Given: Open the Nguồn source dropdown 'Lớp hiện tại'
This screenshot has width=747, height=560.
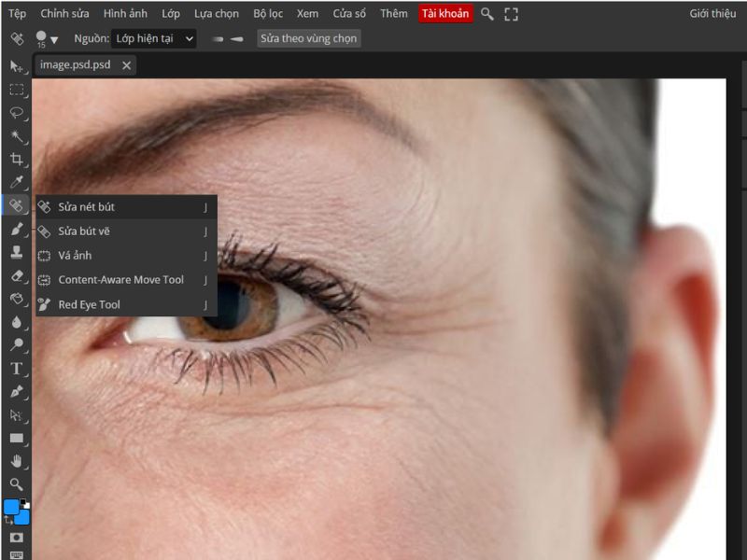Looking at the screenshot, I should [153, 38].
